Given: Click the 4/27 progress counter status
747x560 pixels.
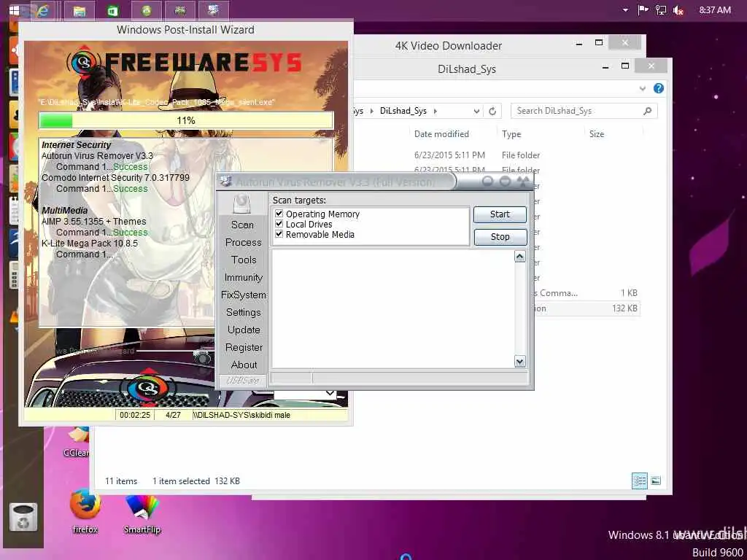Looking at the screenshot, I should pos(173,415).
